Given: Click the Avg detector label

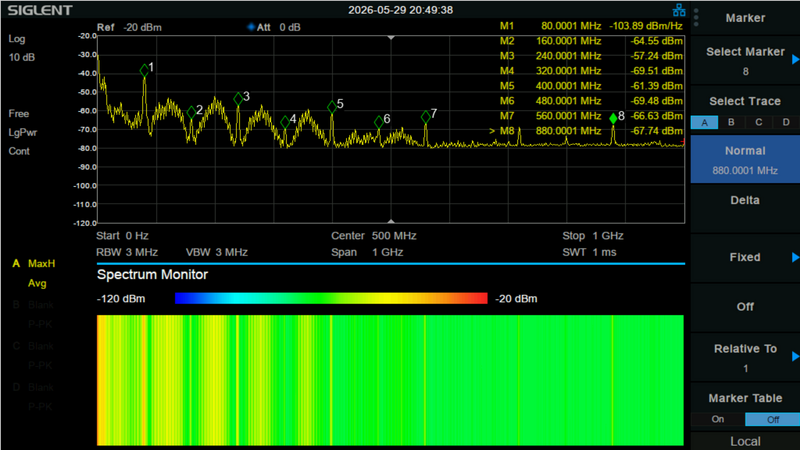Looking at the screenshot, I should tap(37, 283).
